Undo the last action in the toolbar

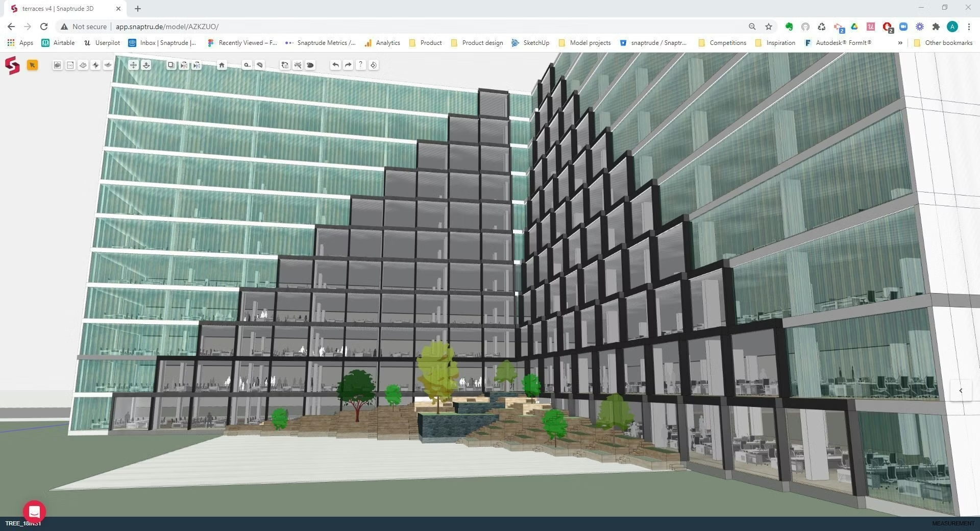[x=335, y=65]
